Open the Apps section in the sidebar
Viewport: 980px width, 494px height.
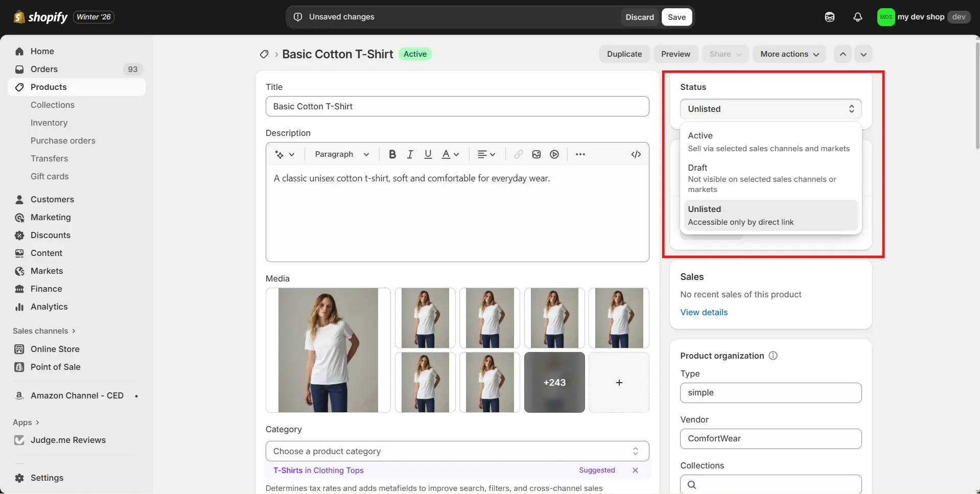coord(27,422)
